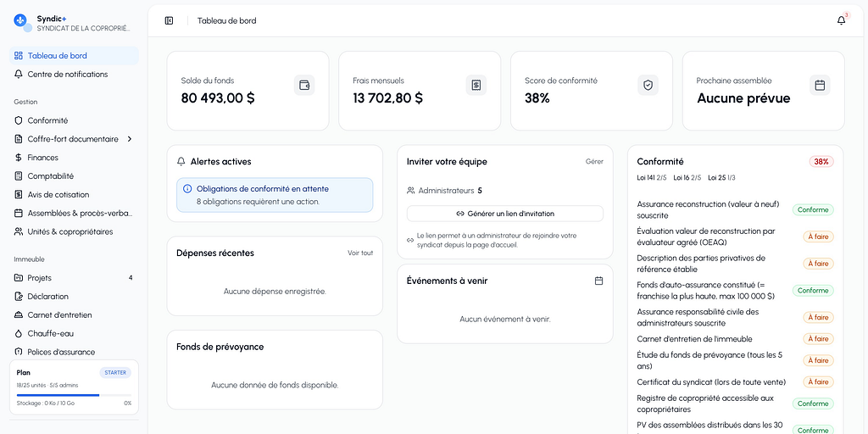Viewport: 868px width, 434px height.
Task: Click the users icon next to Administrateurs
Action: pos(411,191)
